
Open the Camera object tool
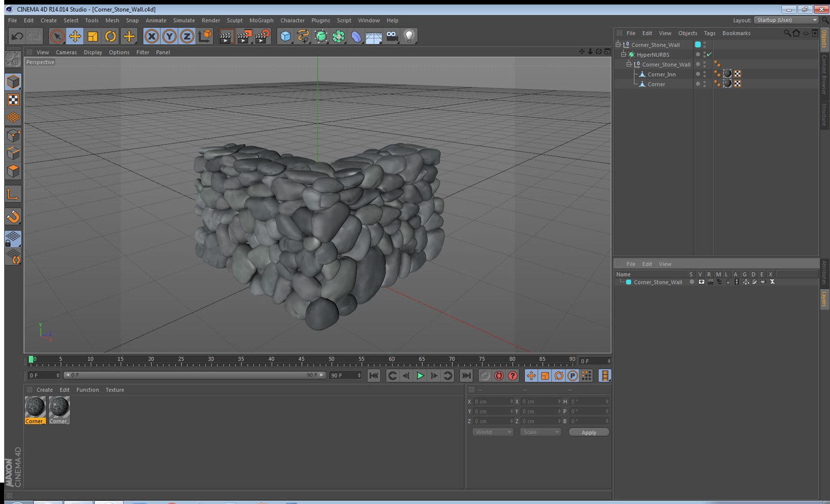392,36
